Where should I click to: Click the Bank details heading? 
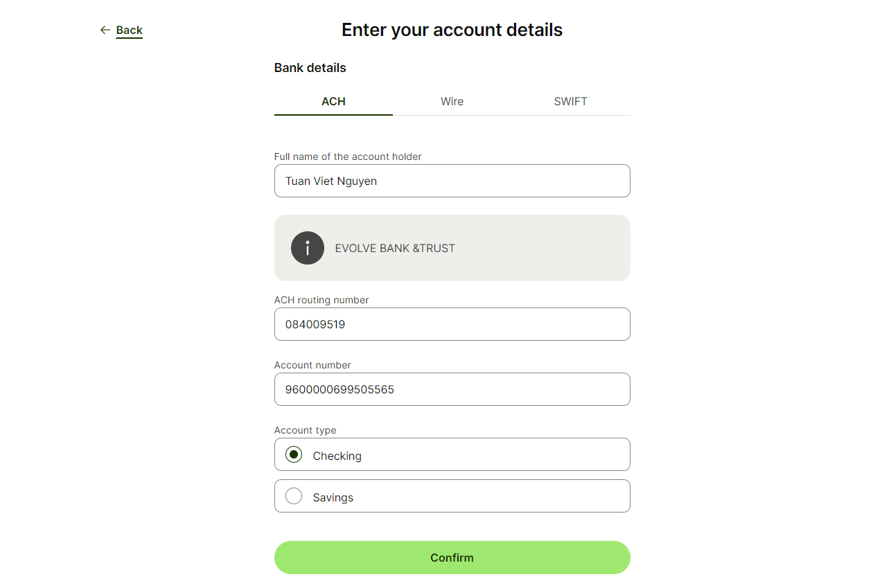[310, 67]
